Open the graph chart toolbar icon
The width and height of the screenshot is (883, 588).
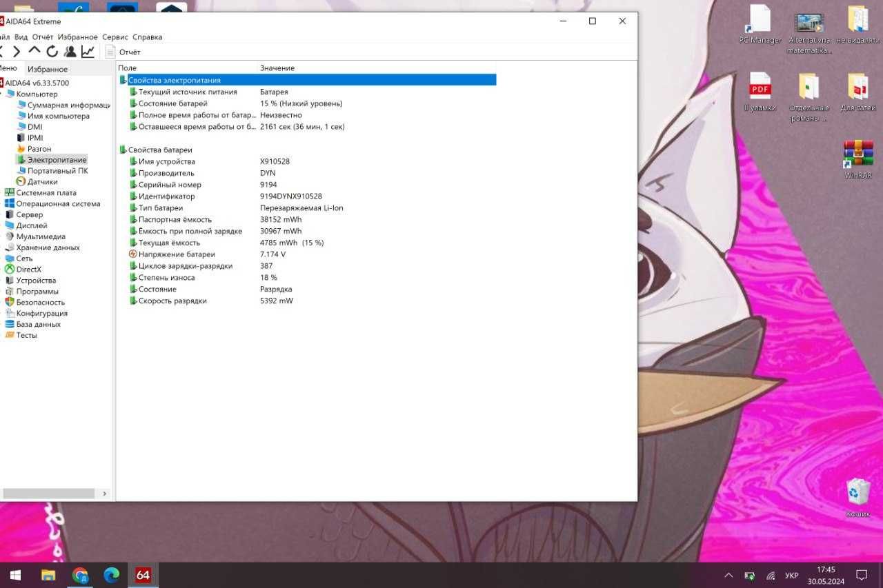point(88,52)
